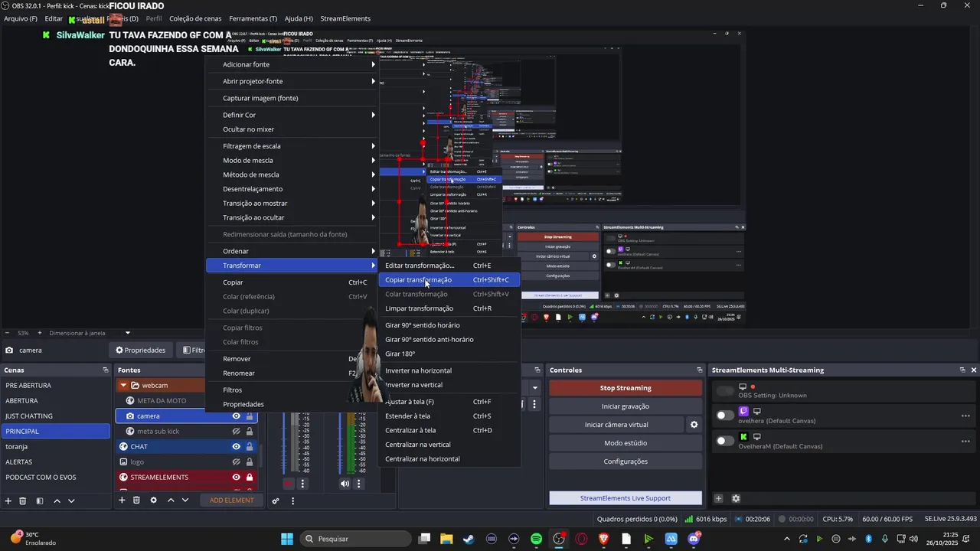Expand Modo de mescla submenu
This screenshot has width=980, height=551.
pyautogui.click(x=292, y=160)
